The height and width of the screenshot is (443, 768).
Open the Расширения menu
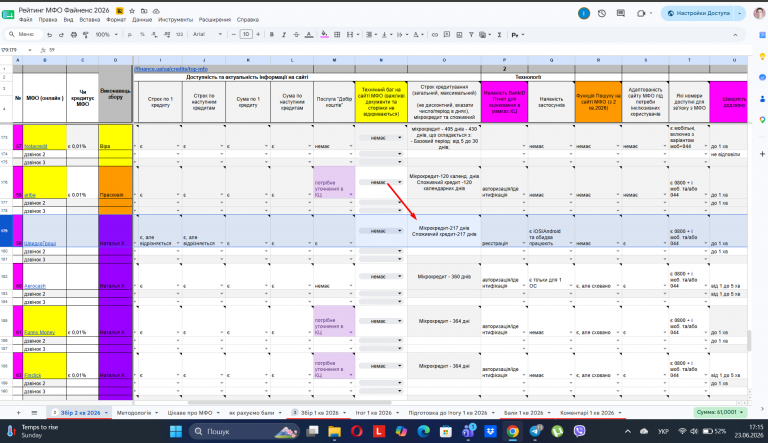pyautogui.click(x=215, y=20)
